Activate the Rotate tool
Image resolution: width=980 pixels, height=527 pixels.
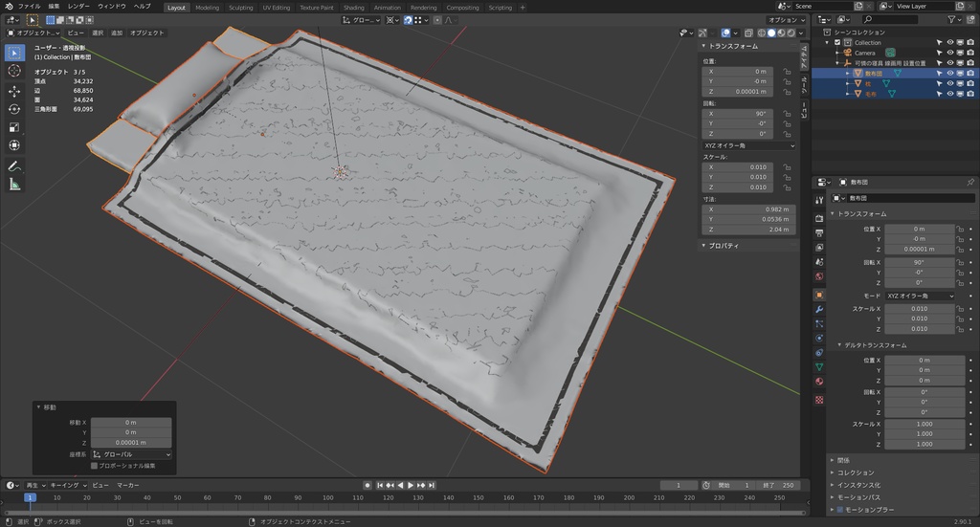[14, 109]
